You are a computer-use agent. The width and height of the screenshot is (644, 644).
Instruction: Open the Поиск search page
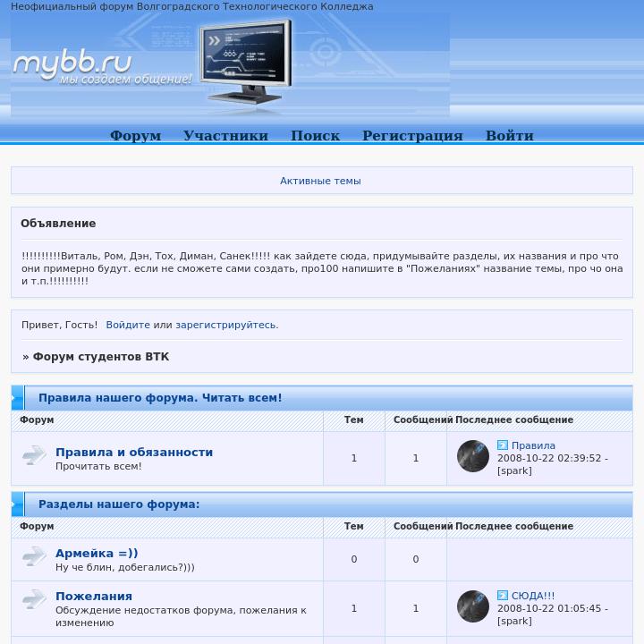[x=315, y=136]
